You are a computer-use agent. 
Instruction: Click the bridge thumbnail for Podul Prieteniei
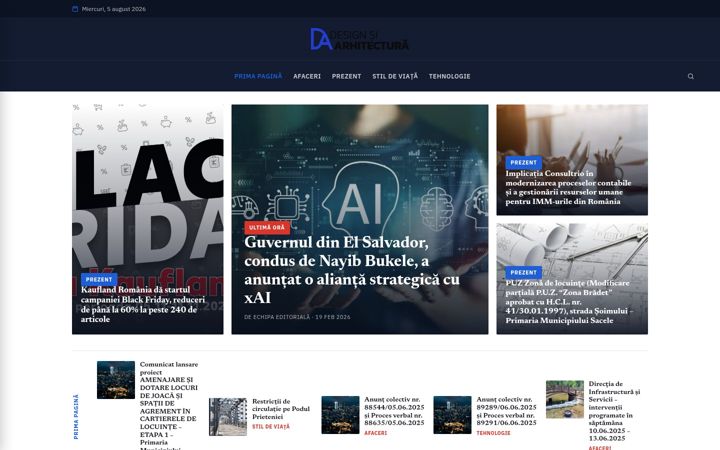pyautogui.click(x=228, y=416)
